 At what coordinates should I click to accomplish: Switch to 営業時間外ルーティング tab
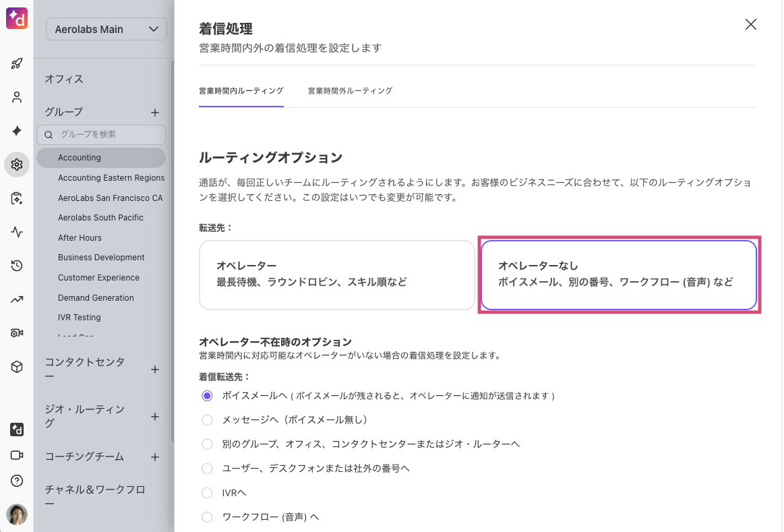tap(350, 90)
